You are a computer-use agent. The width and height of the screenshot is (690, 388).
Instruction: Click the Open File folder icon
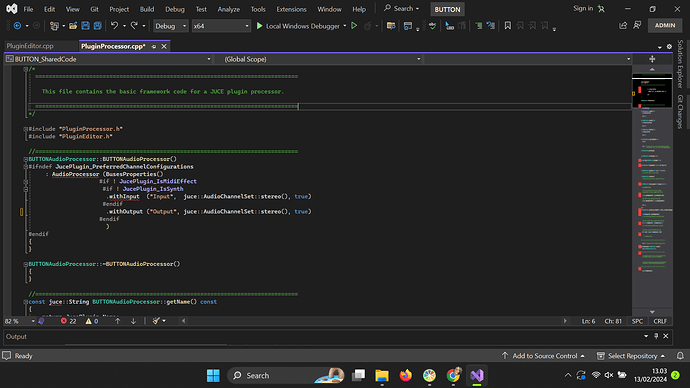pos(73,26)
